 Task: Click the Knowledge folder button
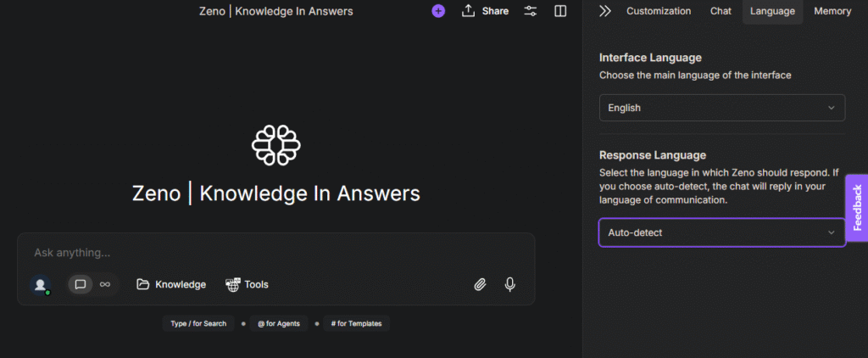pos(171,284)
